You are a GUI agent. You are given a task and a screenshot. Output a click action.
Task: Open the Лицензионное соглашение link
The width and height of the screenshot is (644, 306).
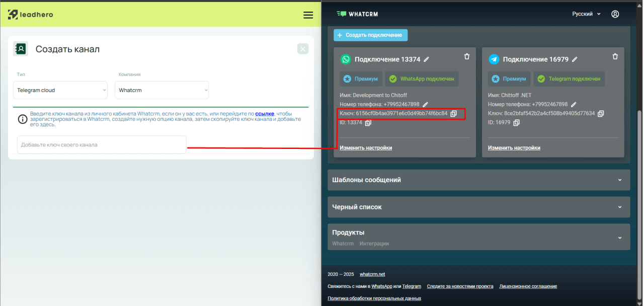click(528, 286)
